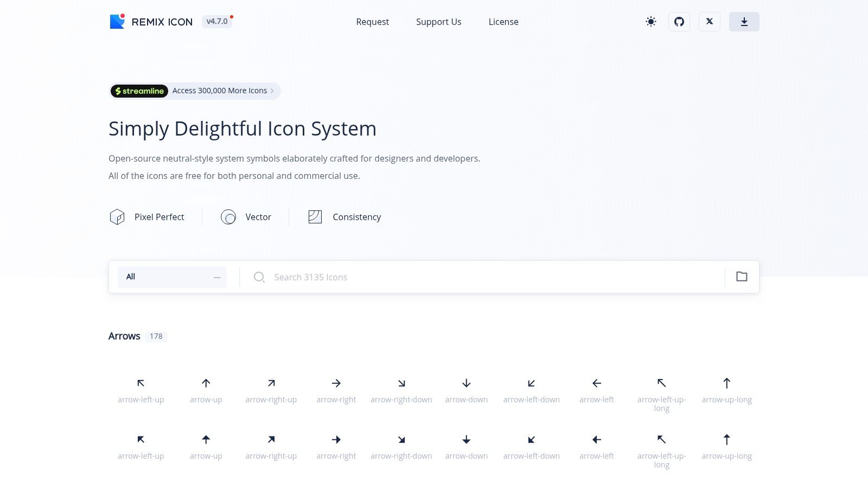Open the v4.7.0 version badge
868x488 pixels.
click(x=217, y=22)
